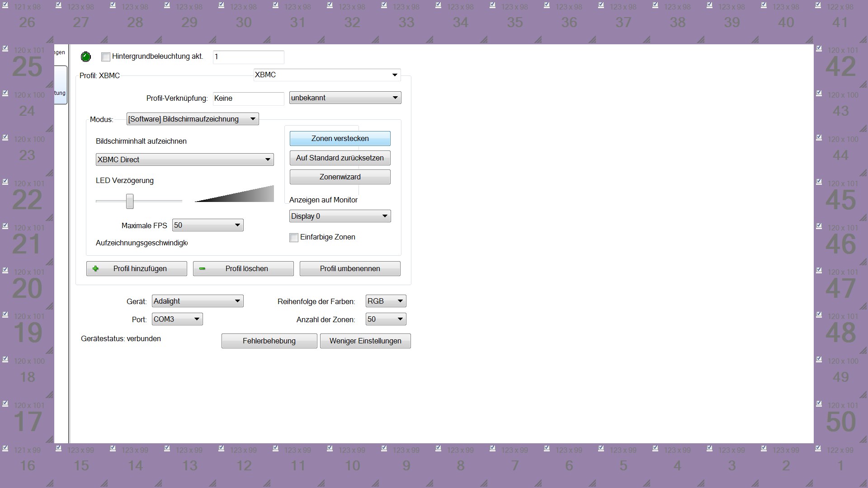The image size is (868, 488).
Task: Click the Anzeigen auf Monitor label
Action: [x=323, y=200]
